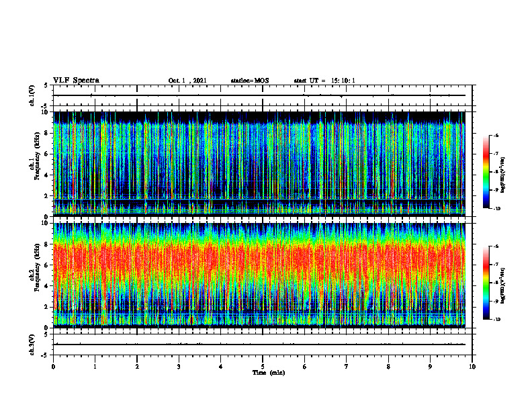Click the "6" kHz tick on ch.2 frequency axis

pos(47,265)
